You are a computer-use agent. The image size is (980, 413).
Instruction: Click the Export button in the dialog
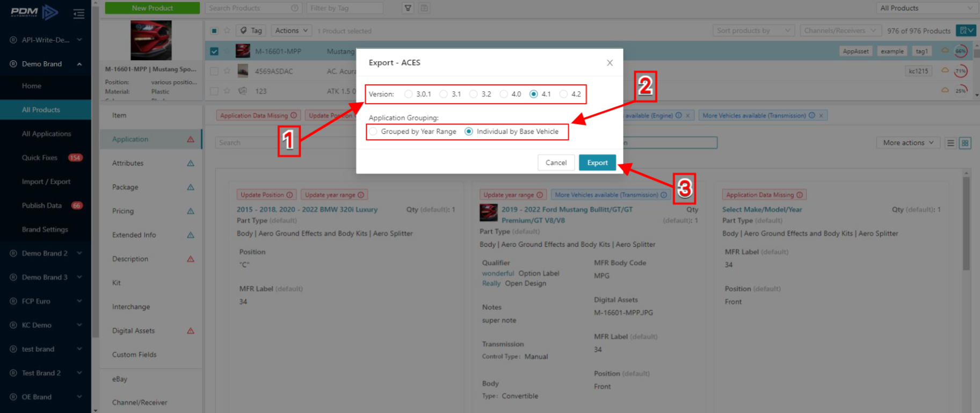(x=597, y=163)
